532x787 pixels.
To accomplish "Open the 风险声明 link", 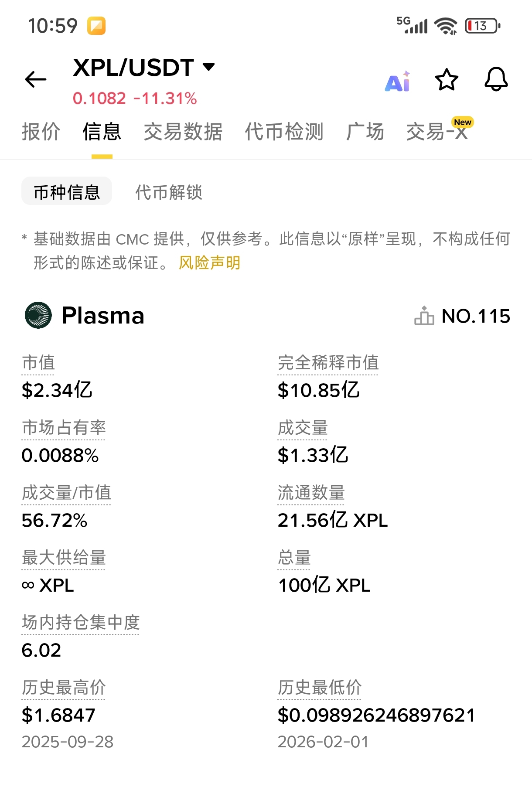I will tap(209, 263).
